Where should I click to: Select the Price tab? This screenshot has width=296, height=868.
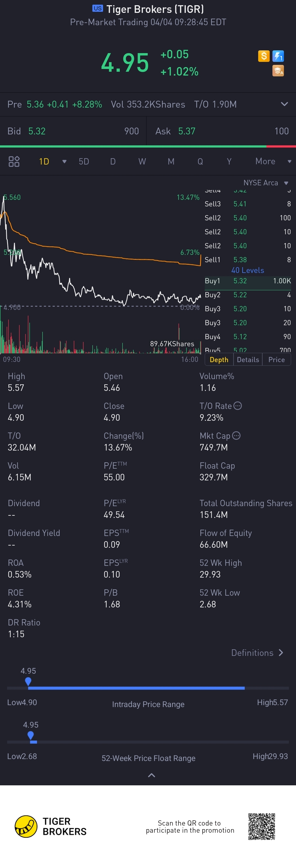click(x=277, y=359)
